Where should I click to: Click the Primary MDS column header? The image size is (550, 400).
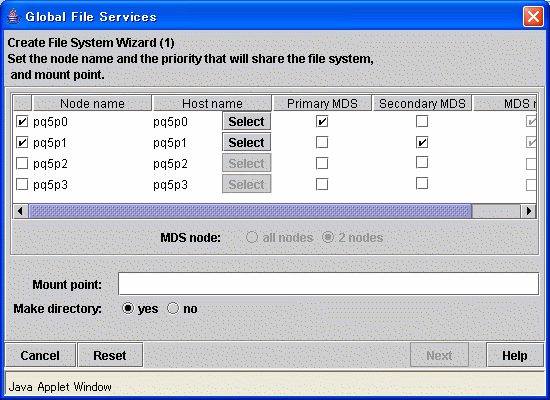tap(322, 104)
